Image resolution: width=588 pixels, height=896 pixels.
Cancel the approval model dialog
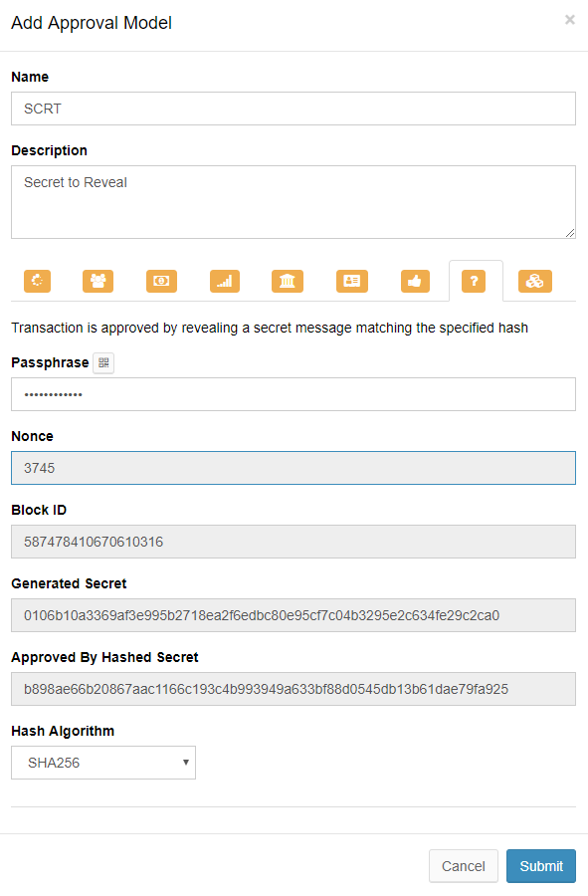coord(463,866)
